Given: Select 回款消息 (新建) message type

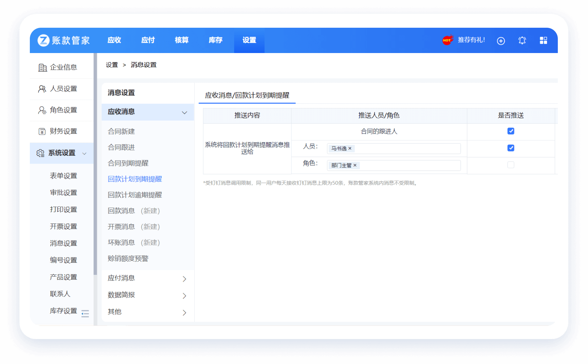Looking at the screenshot, I should (x=134, y=211).
